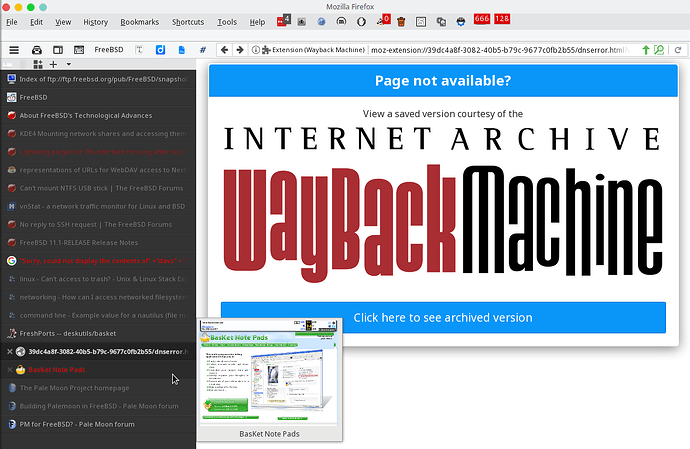690x449 pixels.
Task: Select the 'FreeBSD' tab in sidebar
Action: (x=98, y=97)
